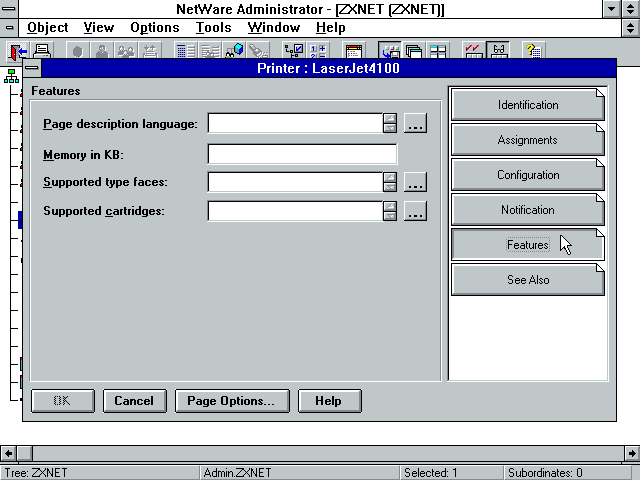Screen dimensions: 640x480
Task: Open the Options menu
Action: click(155, 28)
